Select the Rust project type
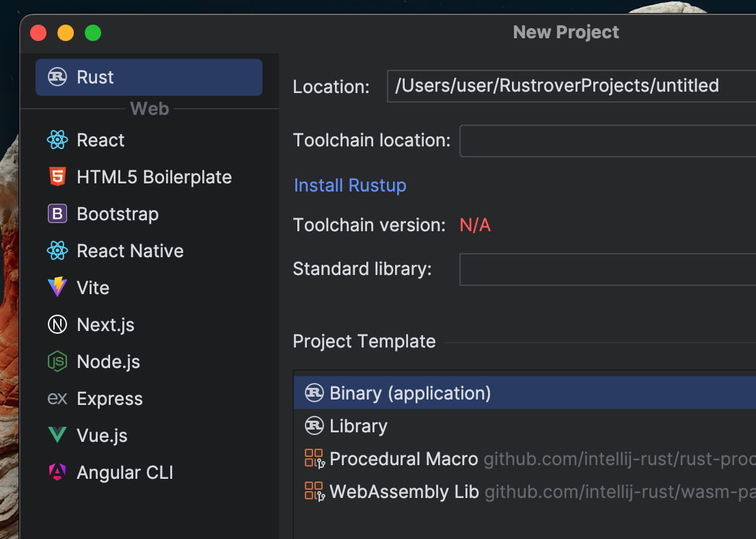The image size is (756, 539). [149, 77]
